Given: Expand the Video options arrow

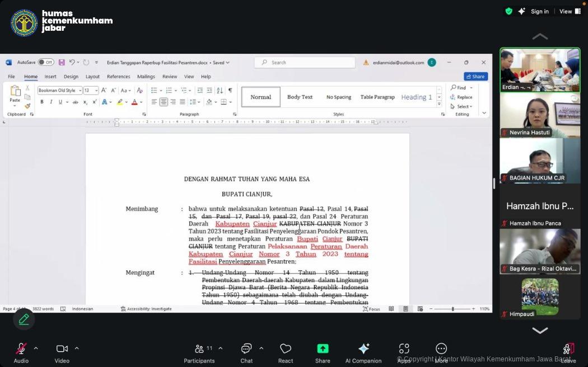Looking at the screenshot, I should 77,349.
